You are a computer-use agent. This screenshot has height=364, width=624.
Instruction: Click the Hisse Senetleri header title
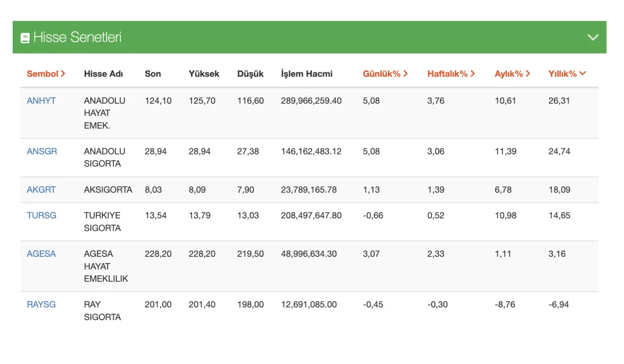tap(77, 38)
